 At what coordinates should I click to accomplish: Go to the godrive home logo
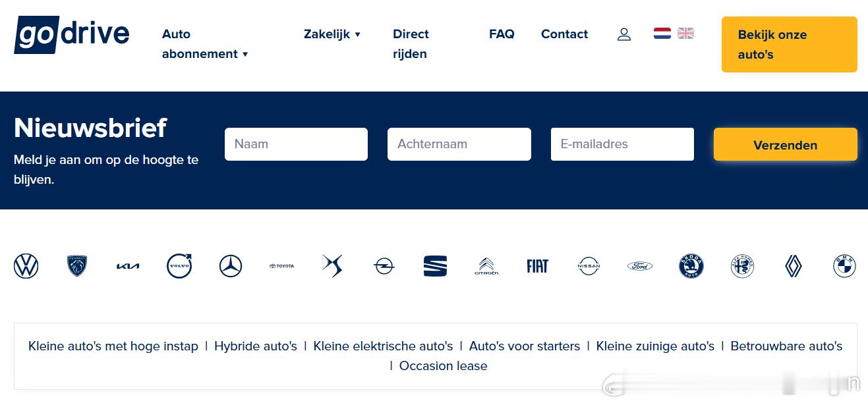(x=72, y=34)
